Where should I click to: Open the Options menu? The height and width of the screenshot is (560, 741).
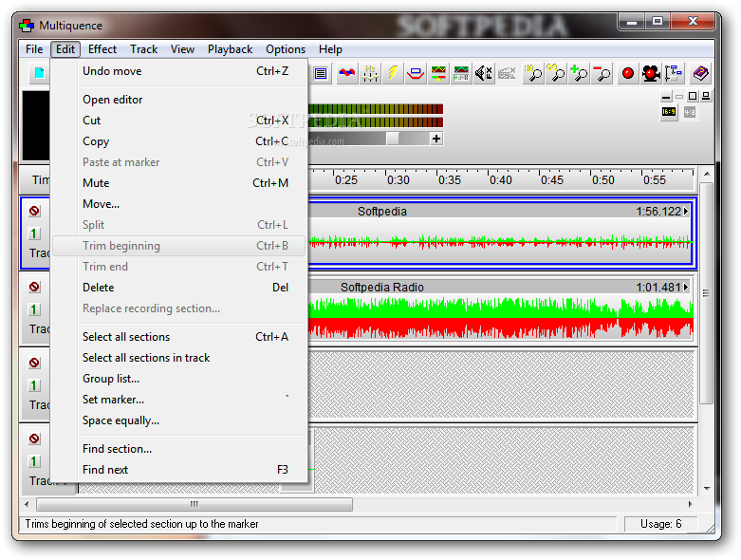[x=286, y=49]
